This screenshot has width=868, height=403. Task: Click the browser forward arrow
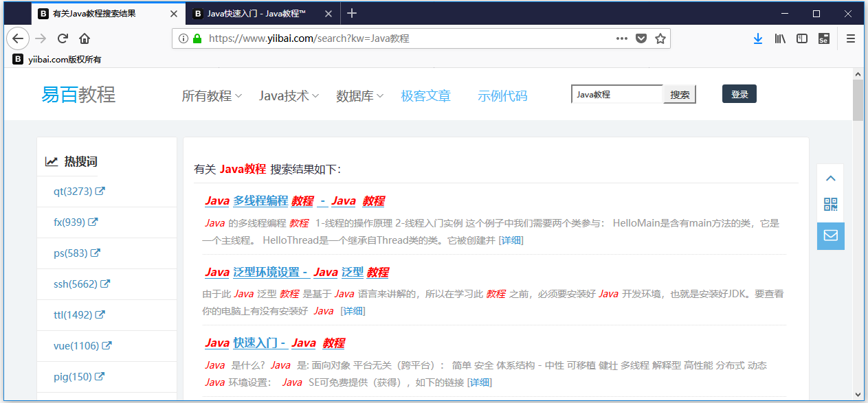[41, 38]
